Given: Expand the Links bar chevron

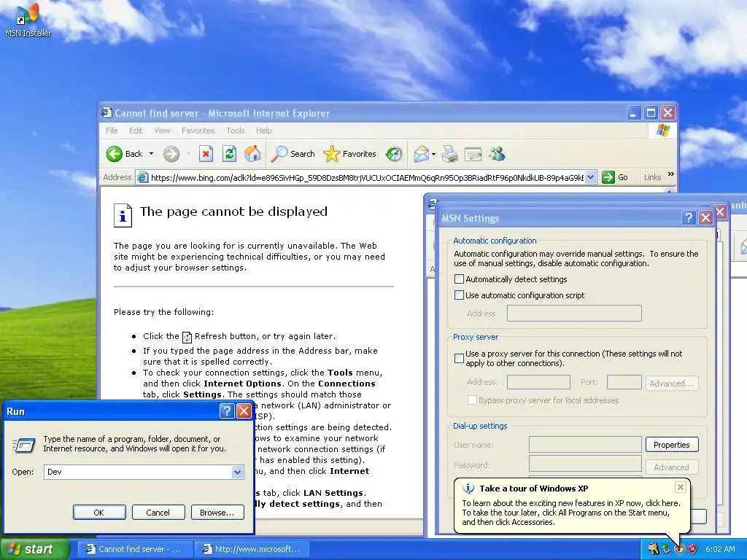Looking at the screenshot, I should tap(671, 174).
